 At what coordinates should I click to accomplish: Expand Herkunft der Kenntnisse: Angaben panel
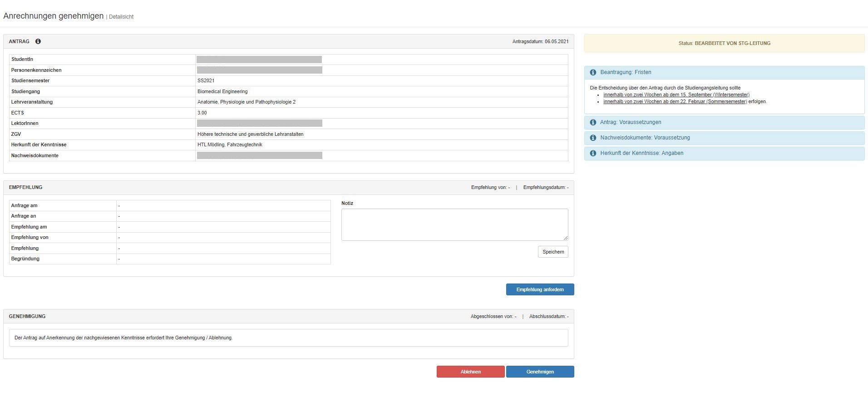641,153
